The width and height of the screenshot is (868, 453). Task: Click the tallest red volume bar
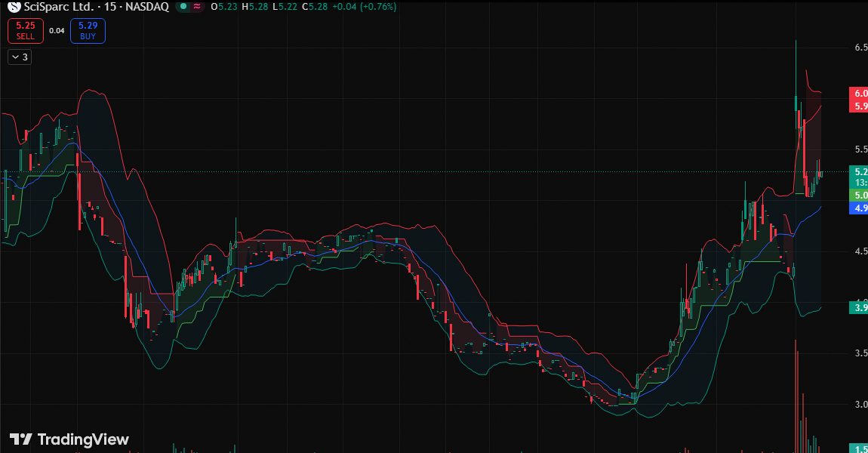(x=796, y=396)
